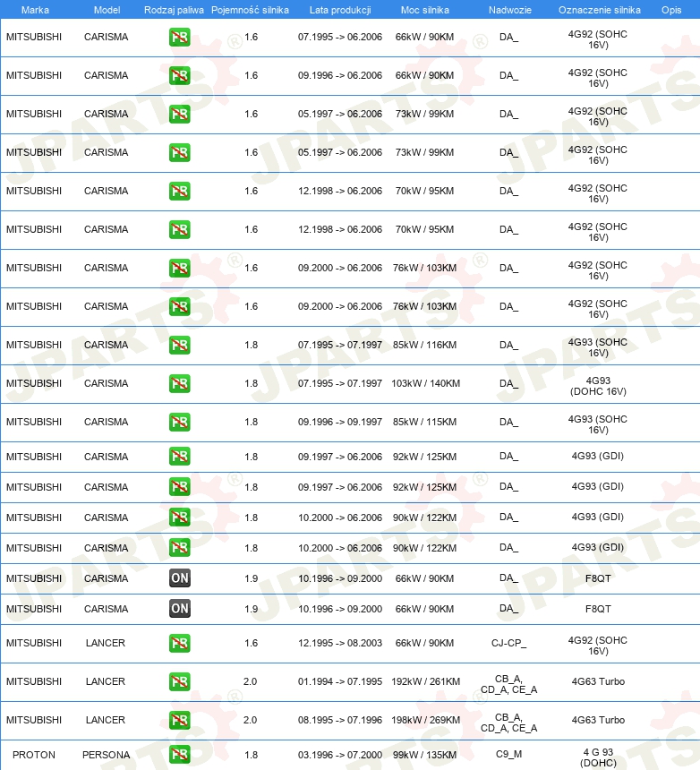Screen dimensions: 700x770
Task: Click LANCER in the 12.1995 -> 08.2003 row
Action: [106, 643]
